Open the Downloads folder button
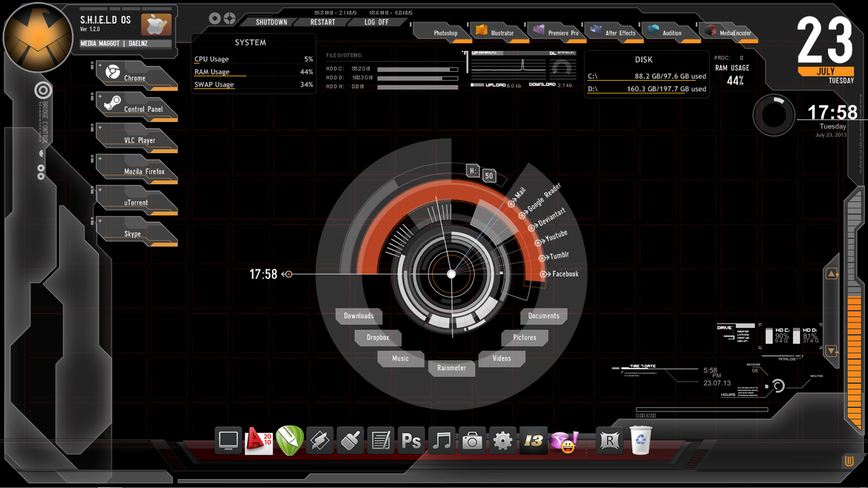The image size is (868, 488). pos(359,316)
